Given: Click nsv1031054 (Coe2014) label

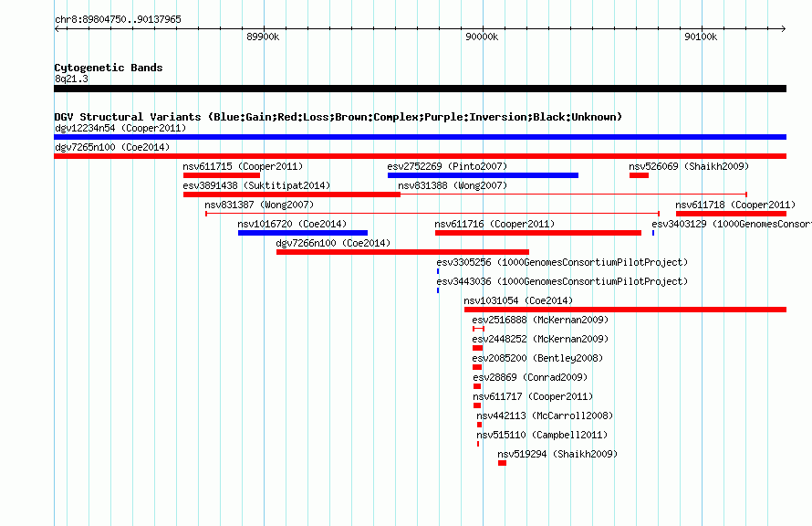Looking at the screenshot, I should click(x=518, y=300).
